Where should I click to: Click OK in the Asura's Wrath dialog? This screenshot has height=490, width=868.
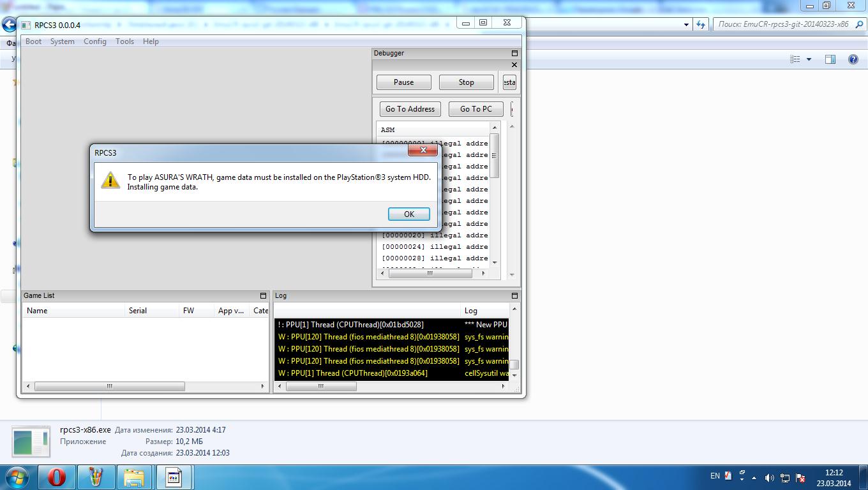coord(408,214)
